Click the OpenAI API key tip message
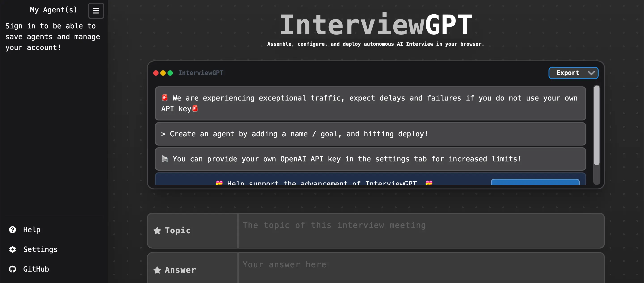Image resolution: width=644 pixels, height=283 pixels. coord(370,159)
